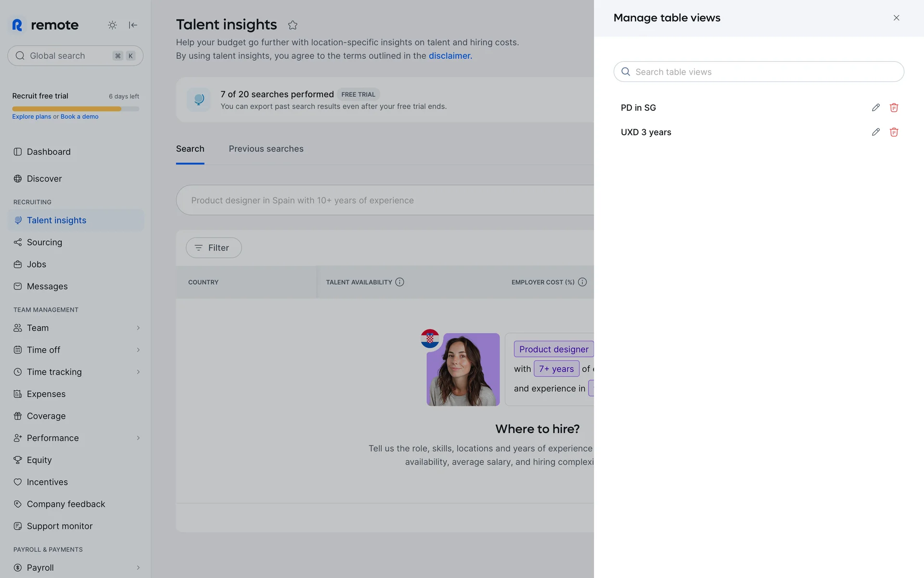The height and width of the screenshot is (578, 924).
Task: Edit the PD in SG view
Action: pos(875,107)
